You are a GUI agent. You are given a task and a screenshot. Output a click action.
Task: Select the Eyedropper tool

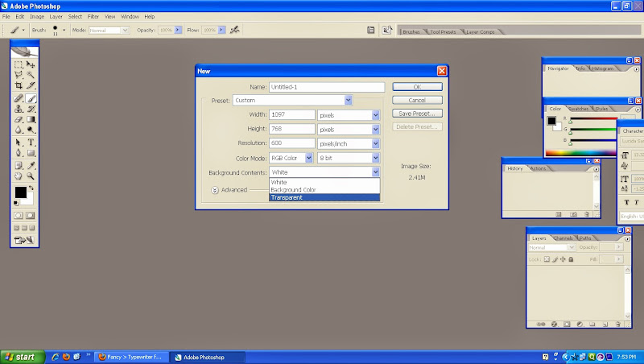(31, 166)
